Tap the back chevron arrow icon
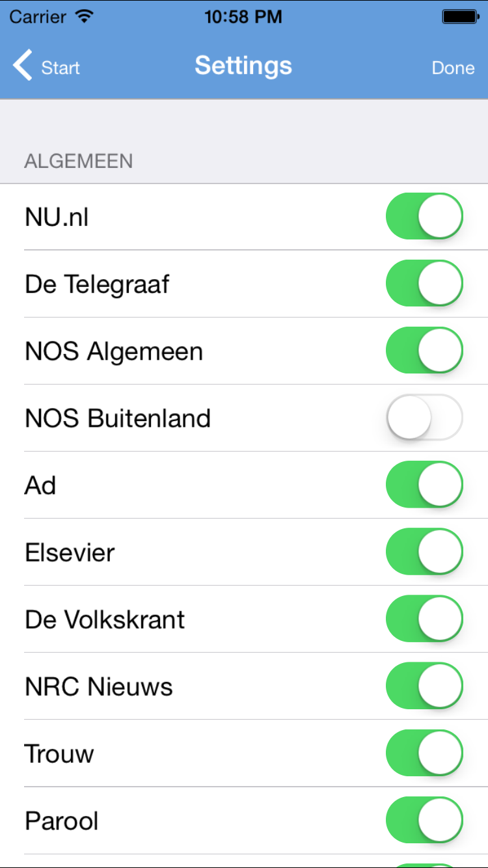This screenshot has height=868, width=488. click(x=23, y=66)
